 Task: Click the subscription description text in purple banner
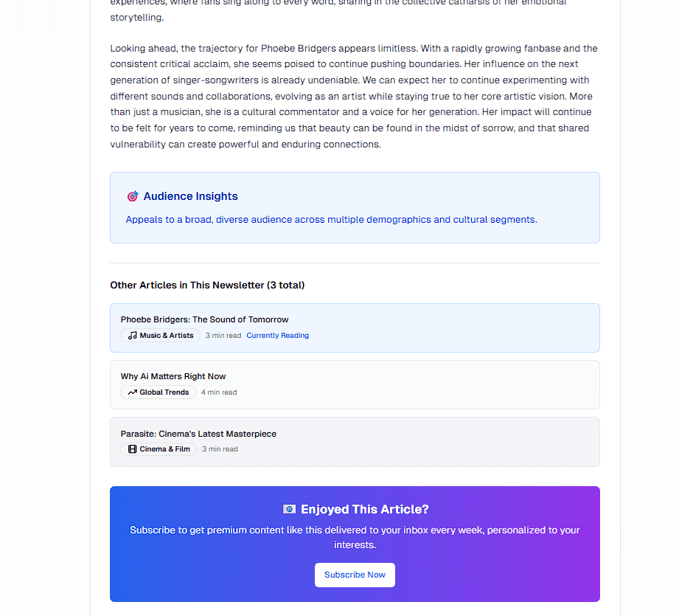coord(355,536)
